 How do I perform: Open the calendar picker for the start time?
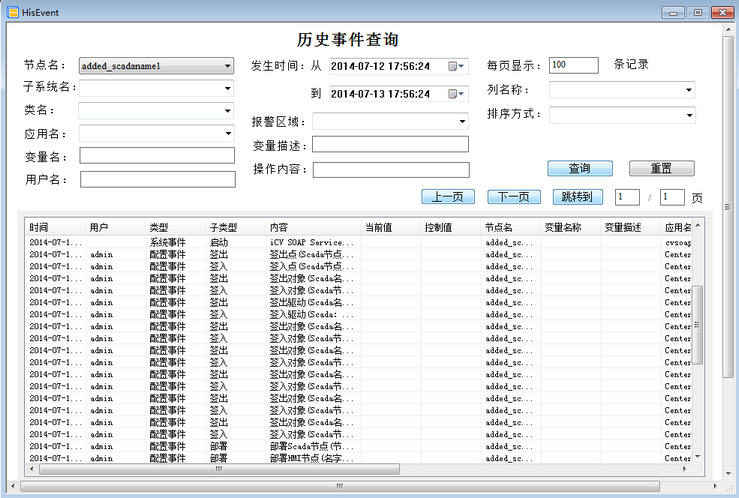pos(456,66)
